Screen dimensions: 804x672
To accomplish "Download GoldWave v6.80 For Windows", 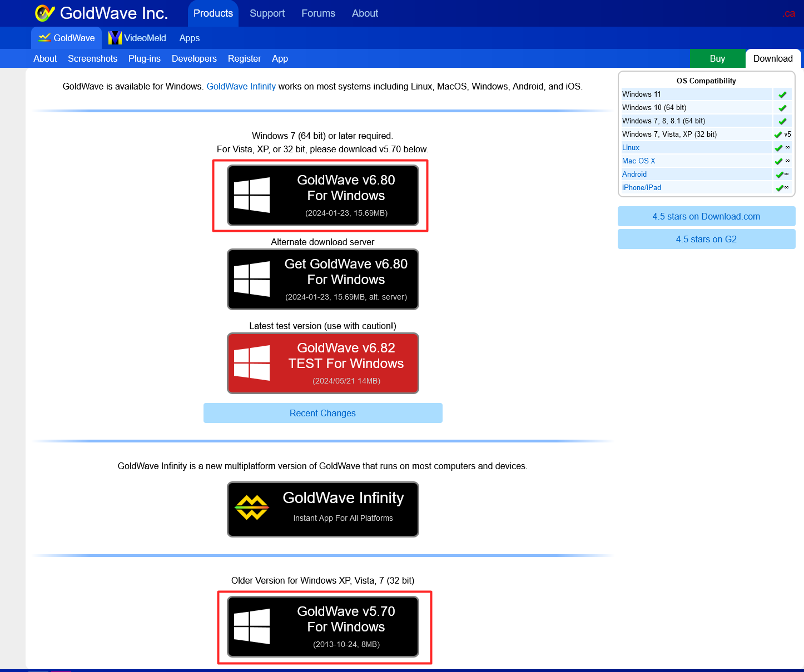I will tap(322, 195).
